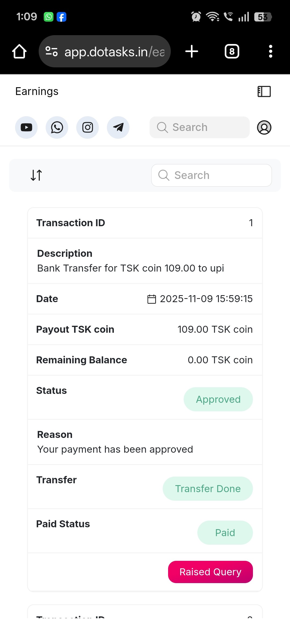Open the browser three-dot menu

pyautogui.click(x=271, y=51)
